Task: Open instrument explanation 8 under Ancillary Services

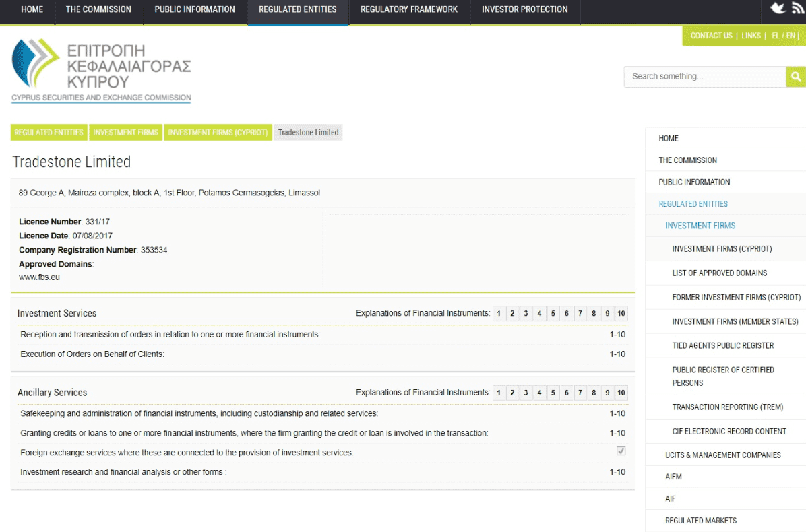Action: [594, 393]
